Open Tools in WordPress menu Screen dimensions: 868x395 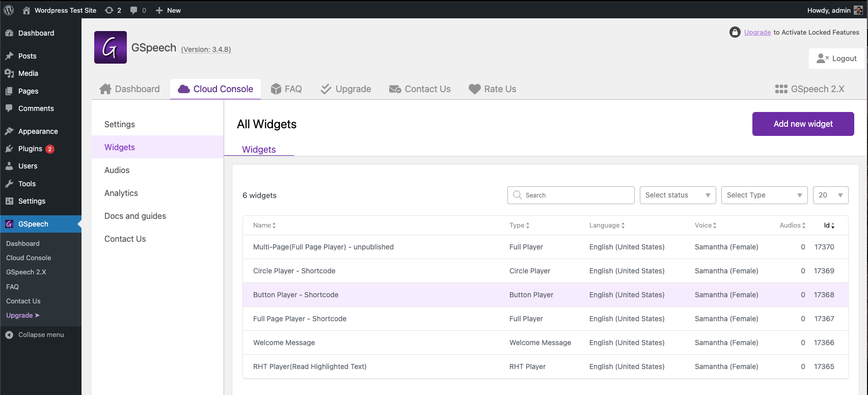[x=41, y=184]
